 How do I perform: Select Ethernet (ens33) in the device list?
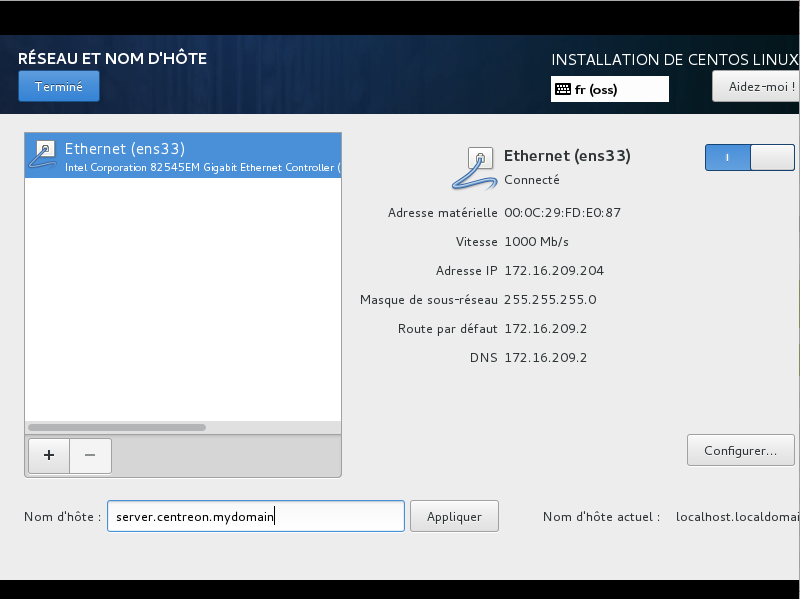pyautogui.click(x=182, y=156)
